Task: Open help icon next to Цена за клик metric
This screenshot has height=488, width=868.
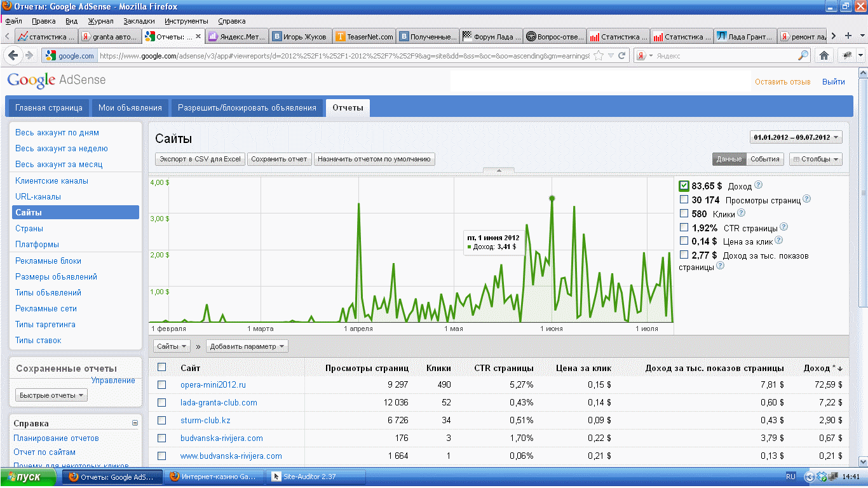Action: [779, 240]
